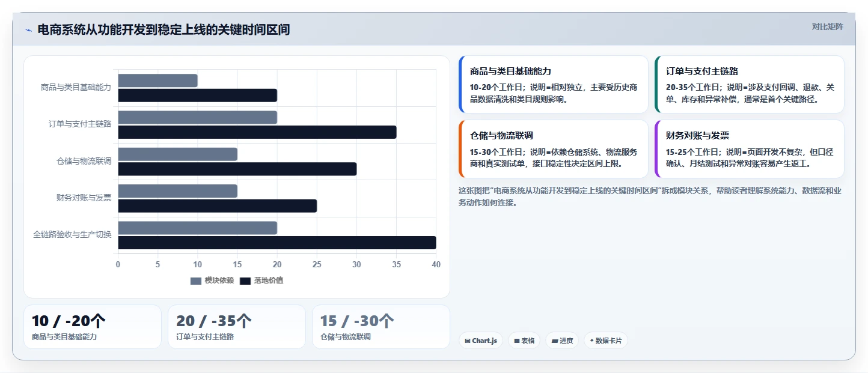Click the 20 / -35个 stat card
This screenshot has width=868, height=373.
pyautogui.click(x=237, y=327)
